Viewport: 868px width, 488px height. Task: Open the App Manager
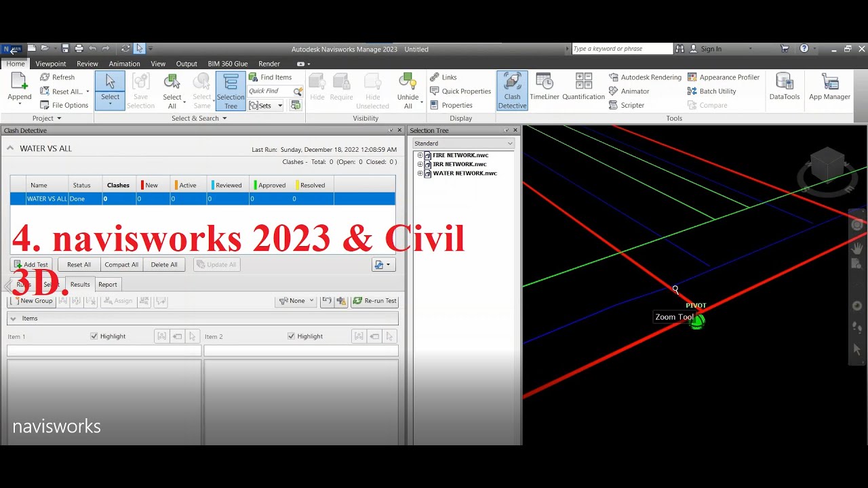(829, 88)
